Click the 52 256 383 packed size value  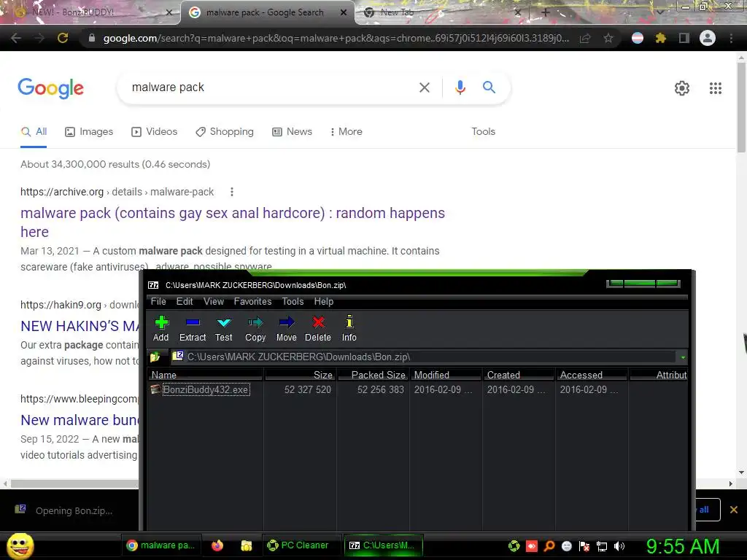(x=380, y=389)
